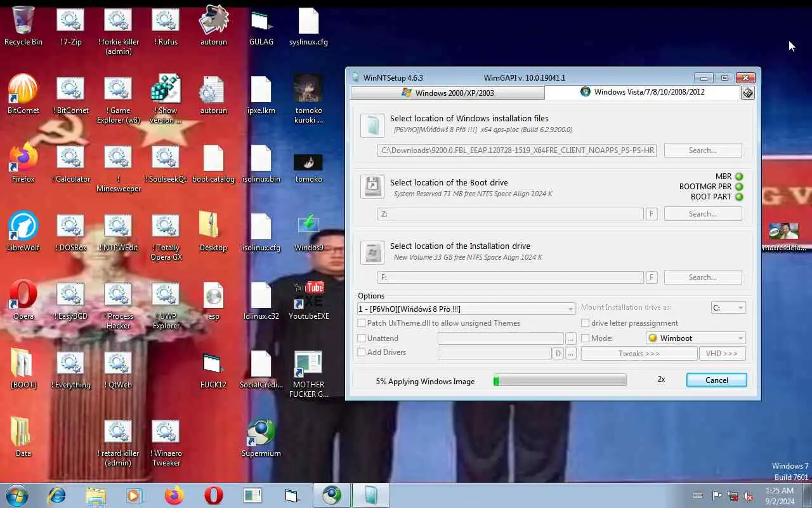The width and height of the screenshot is (812, 508).
Task: Cancel the Windows image application
Action: tap(717, 380)
